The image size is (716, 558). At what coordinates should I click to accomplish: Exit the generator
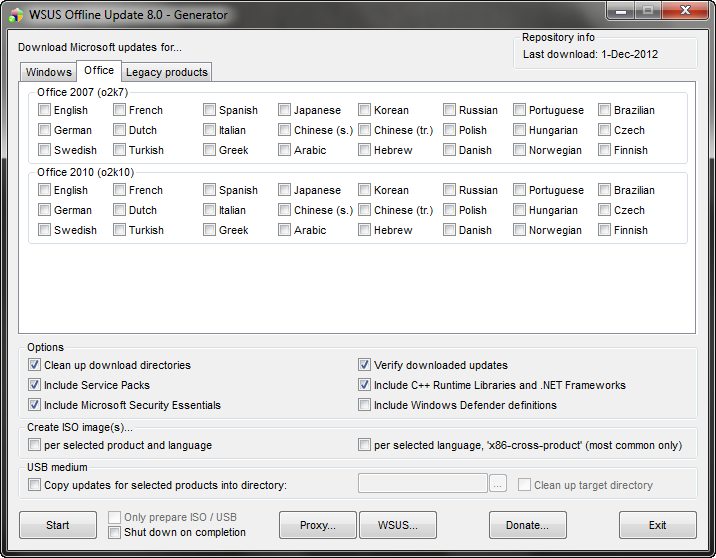point(658,525)
